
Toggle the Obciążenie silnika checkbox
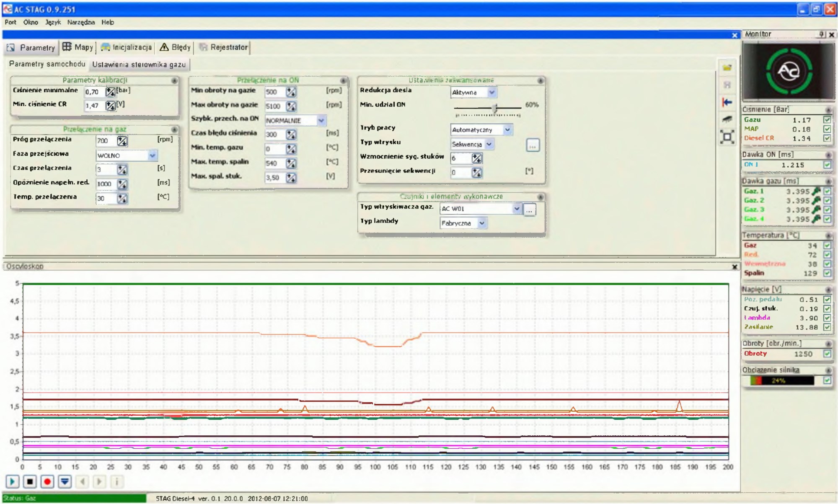click(827, 380)
